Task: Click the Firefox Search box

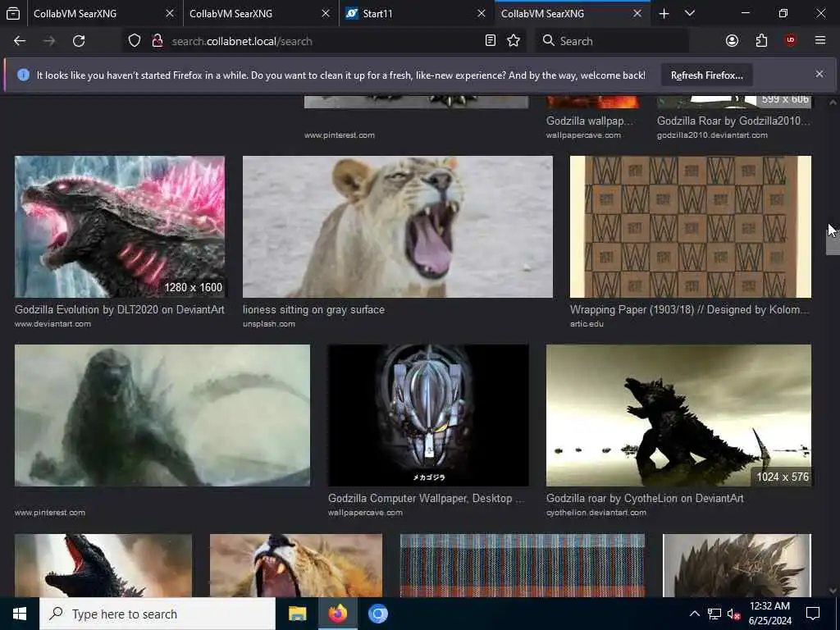Action: [612, 41]
